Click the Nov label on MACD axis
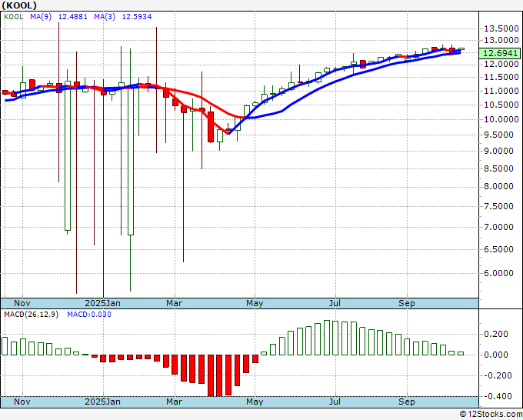The width and height of the screenshot is (523, 420). coord(22,402)
